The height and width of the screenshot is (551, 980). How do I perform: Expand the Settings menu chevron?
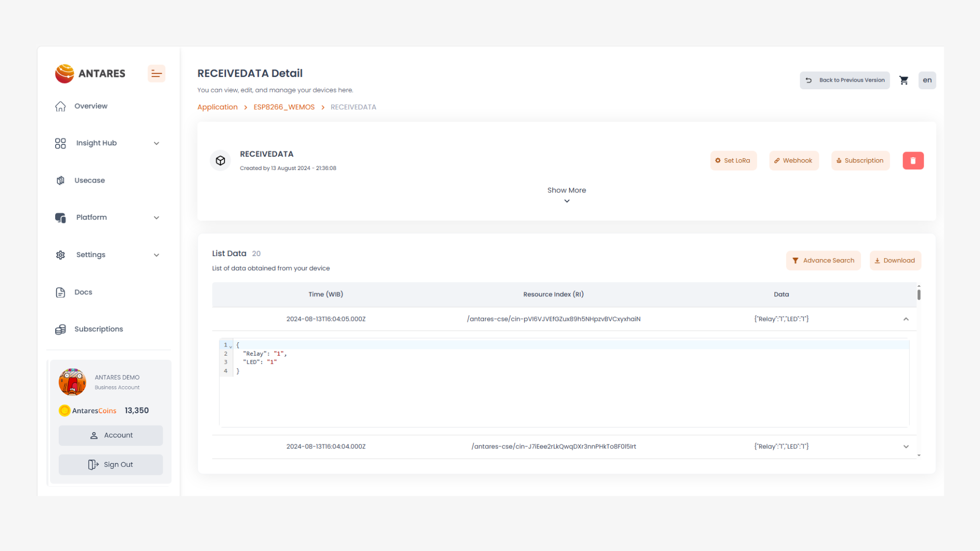(x=157, y=255)
